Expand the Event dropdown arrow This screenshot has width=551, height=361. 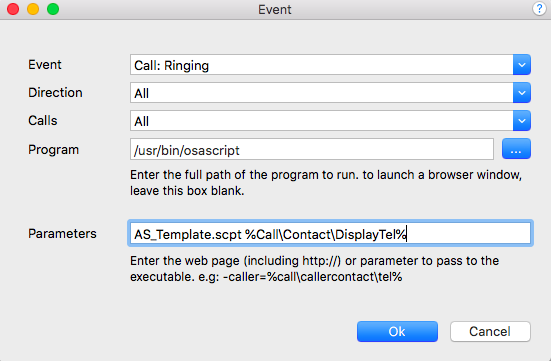tap(522, 65)
